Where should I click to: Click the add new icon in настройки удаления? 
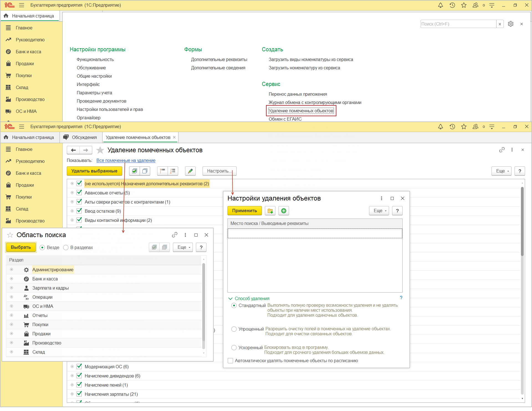[x=283, y=211]
